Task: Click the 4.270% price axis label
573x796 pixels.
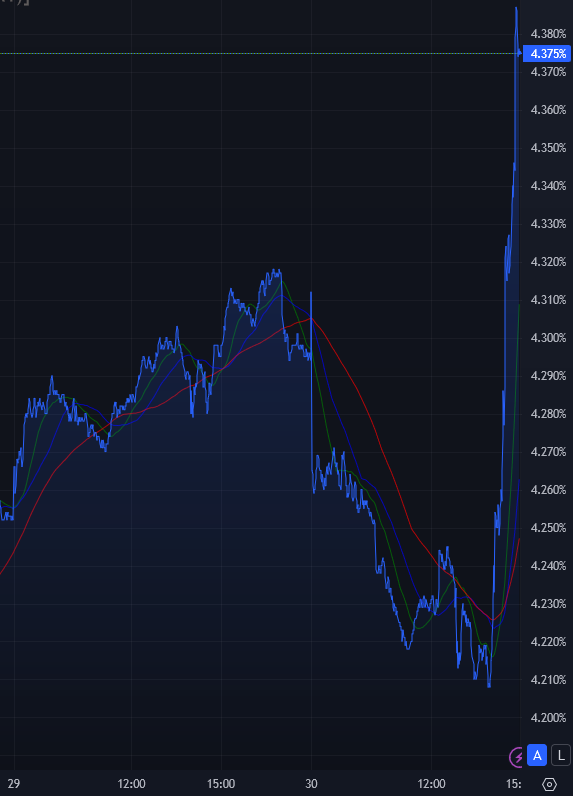Action: (548, 452)
